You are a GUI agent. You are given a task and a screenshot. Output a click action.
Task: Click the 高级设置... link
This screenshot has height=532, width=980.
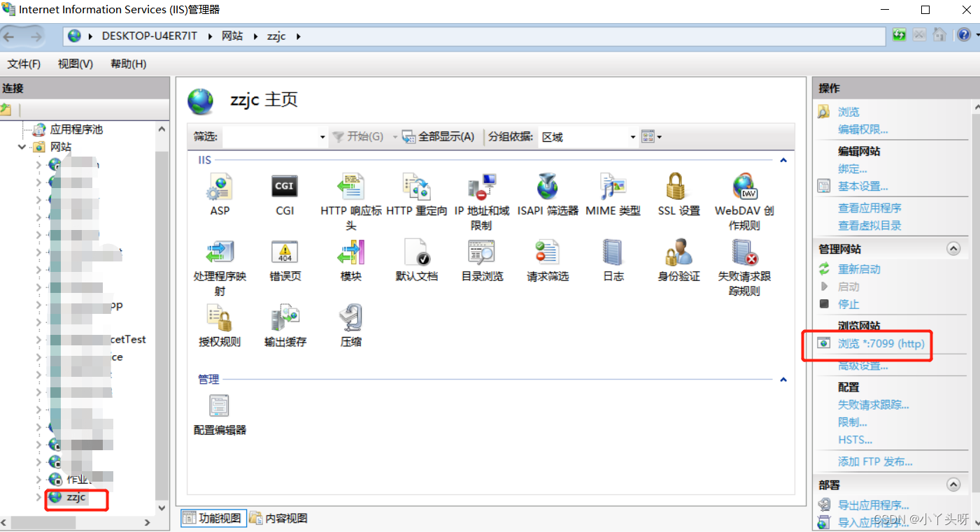(x=863, y=366)
